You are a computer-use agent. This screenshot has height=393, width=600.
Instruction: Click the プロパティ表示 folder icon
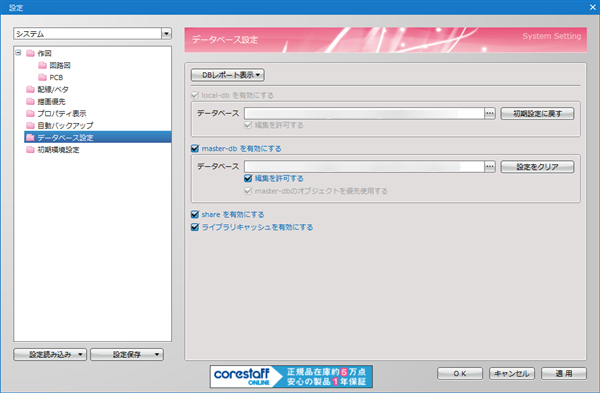coord(30,114)
